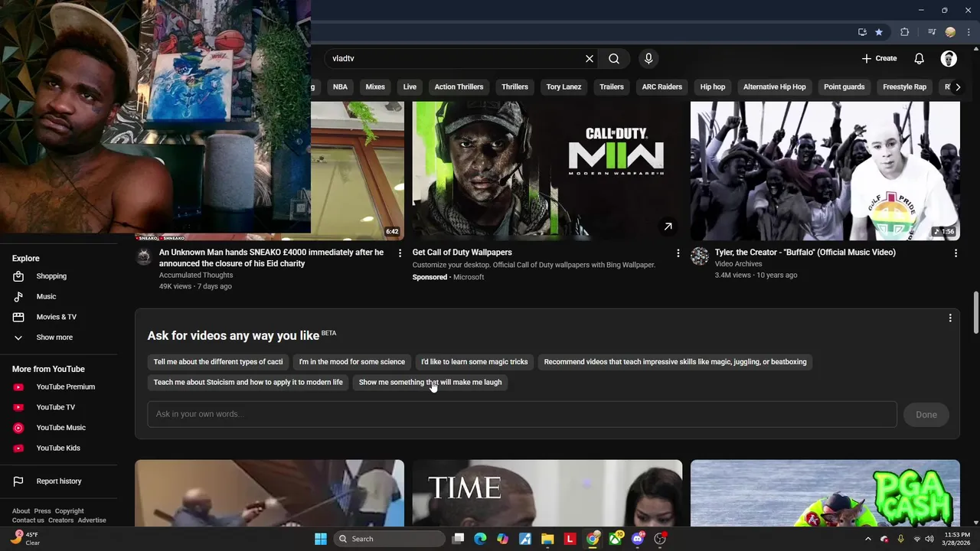Choose the make me laugh prompt
Viewport: 980px width, 551px height.
pyautogui.click(x=430, y=382)
